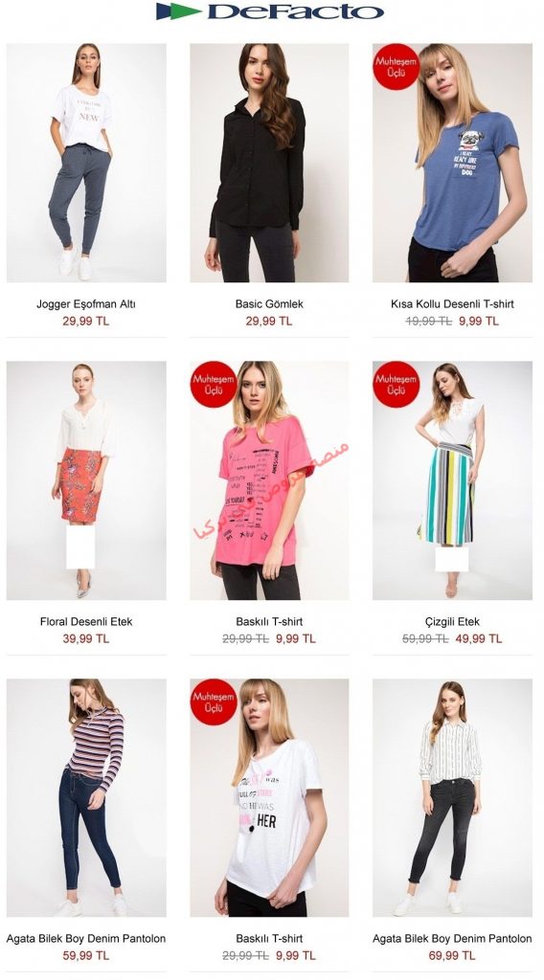
Task: Click the Muhteşem Üçlü badge on blue T-shirt
Action: [396, 67]
